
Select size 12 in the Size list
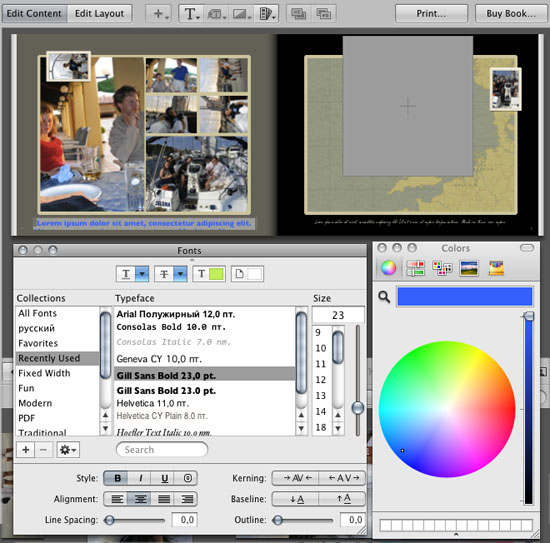tap(321, 380)
